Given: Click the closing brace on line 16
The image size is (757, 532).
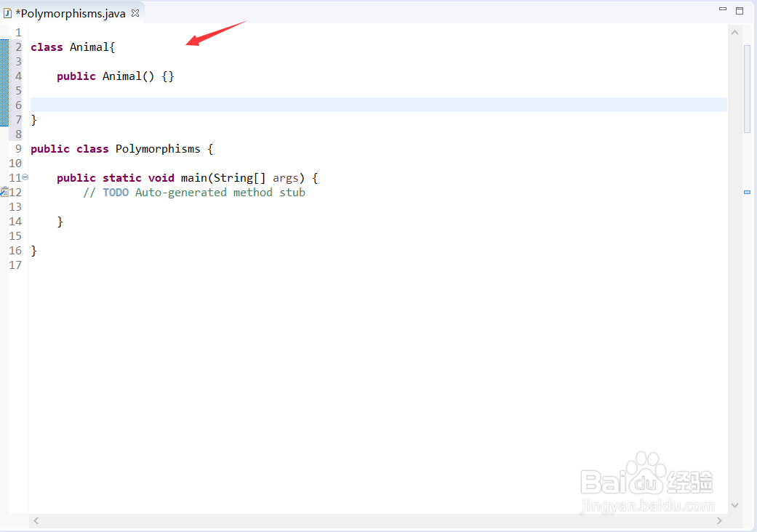Looking at the screenshot, I should (x=33, y=250).
